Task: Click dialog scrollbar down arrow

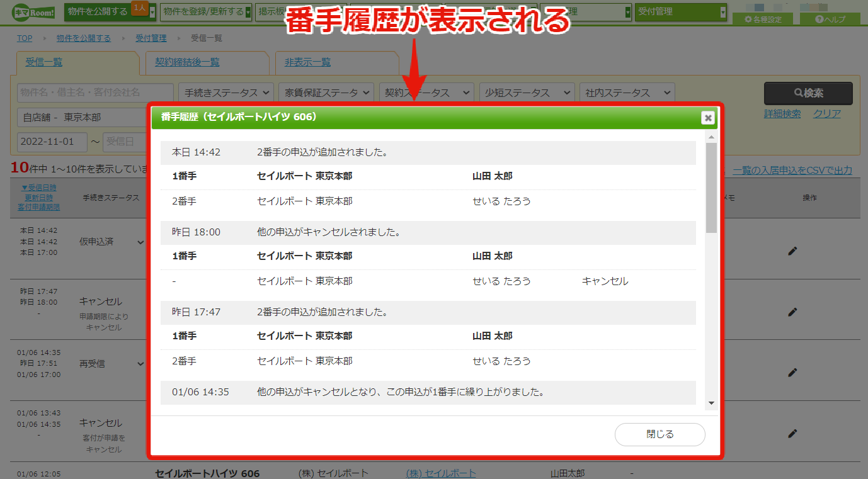Action: pos(712,403)
